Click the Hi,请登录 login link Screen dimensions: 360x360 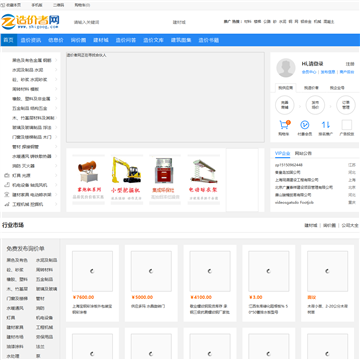point(312,64)
